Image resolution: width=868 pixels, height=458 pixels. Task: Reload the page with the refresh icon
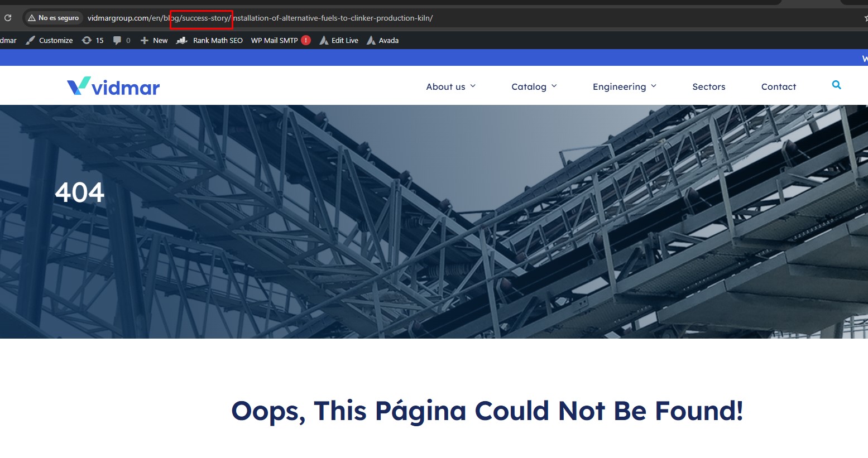tap(8, 18)
